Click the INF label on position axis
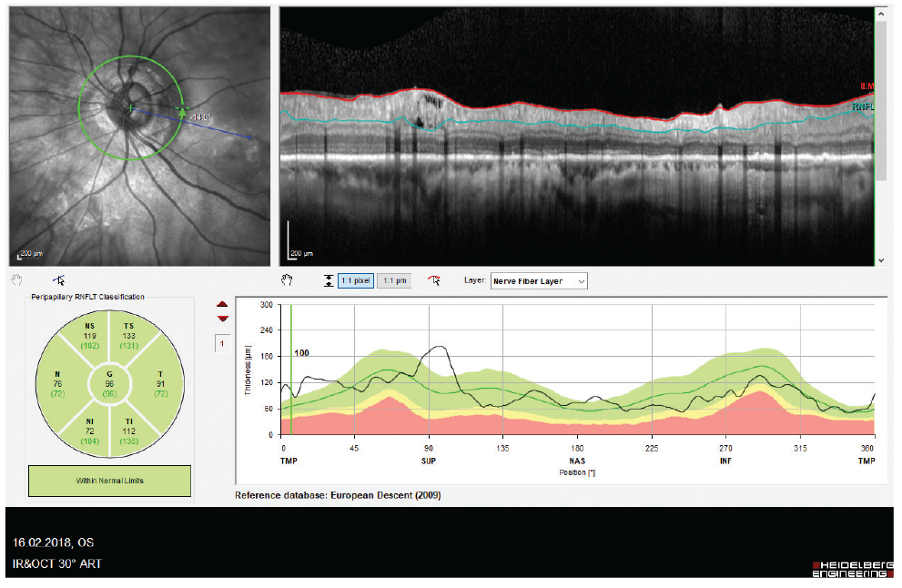This screenshot has height=588, width=902. (x=726, y=461)
